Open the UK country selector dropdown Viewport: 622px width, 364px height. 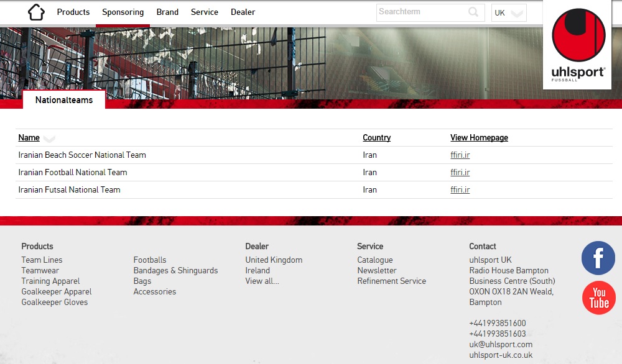pyautogui.click(x=509, y=13)
